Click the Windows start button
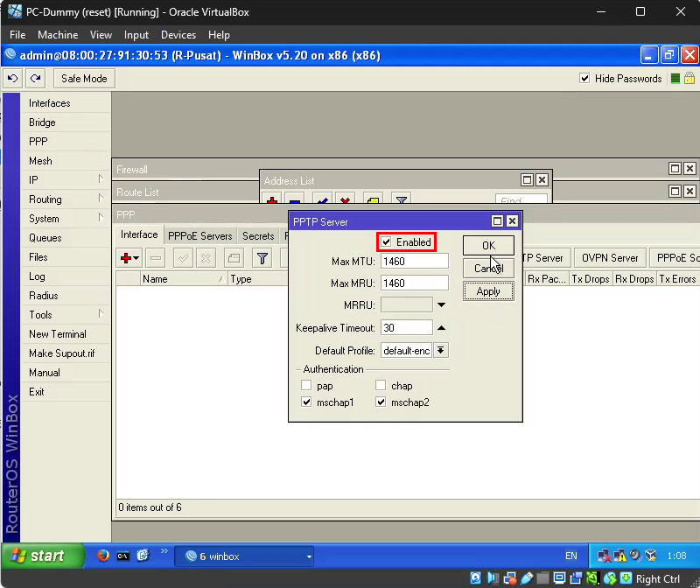The image size is (700, 588). point(43,556)
